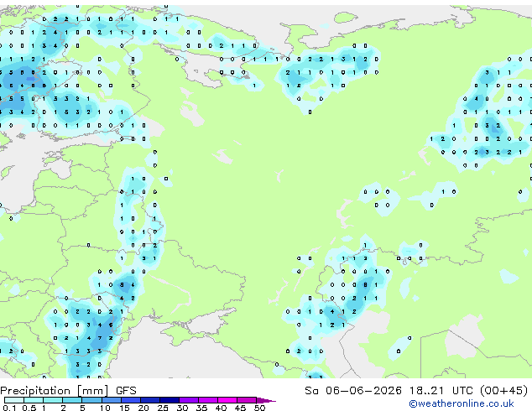This screenshot has height=411, width=532.
Task: Click the '45' legend scale label
Action: coord(240,408)
